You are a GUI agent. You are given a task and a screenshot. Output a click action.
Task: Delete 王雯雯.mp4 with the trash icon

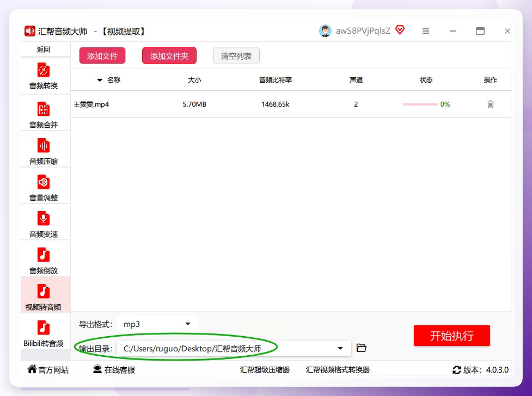490,104
